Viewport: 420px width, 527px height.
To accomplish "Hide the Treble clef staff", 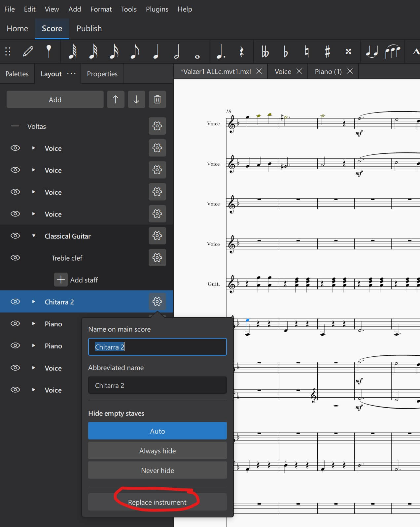I will [15, 258].
